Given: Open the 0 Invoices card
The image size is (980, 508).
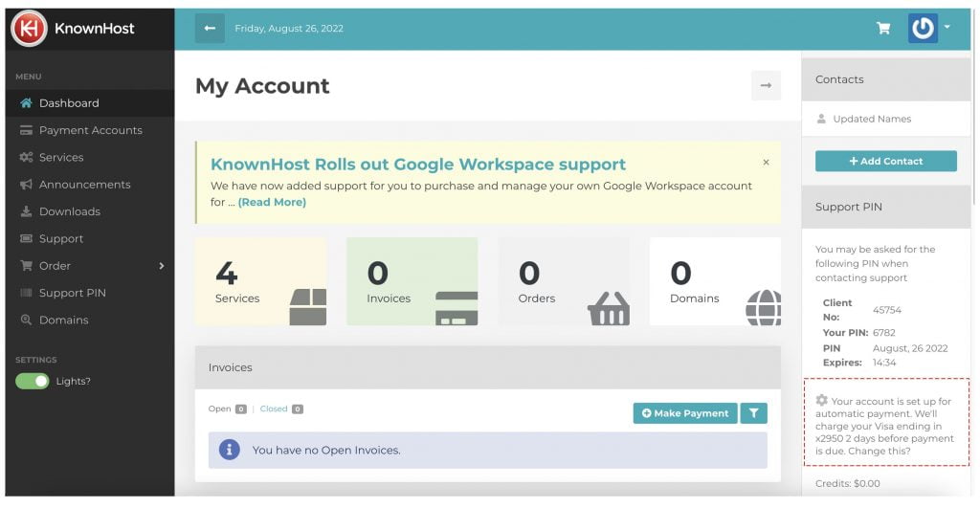Looking at the screenshot, I should (x=412, y=281).
